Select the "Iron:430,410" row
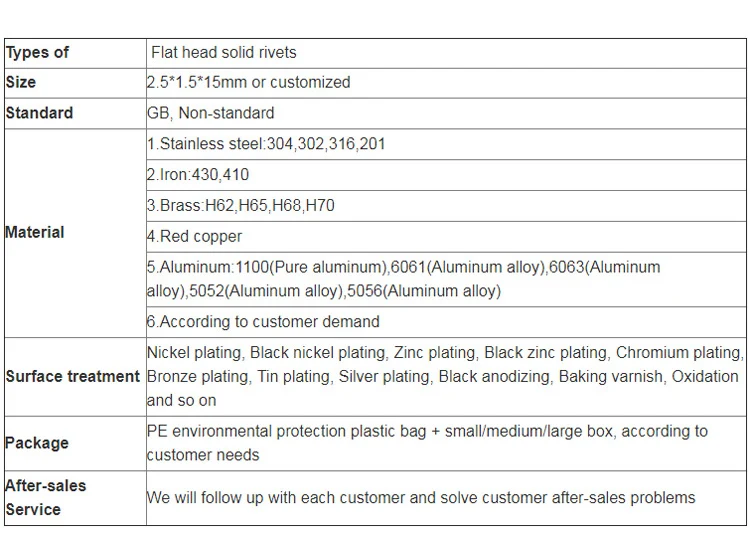This screenshot has height=556, width=750. tap(201, 174)
